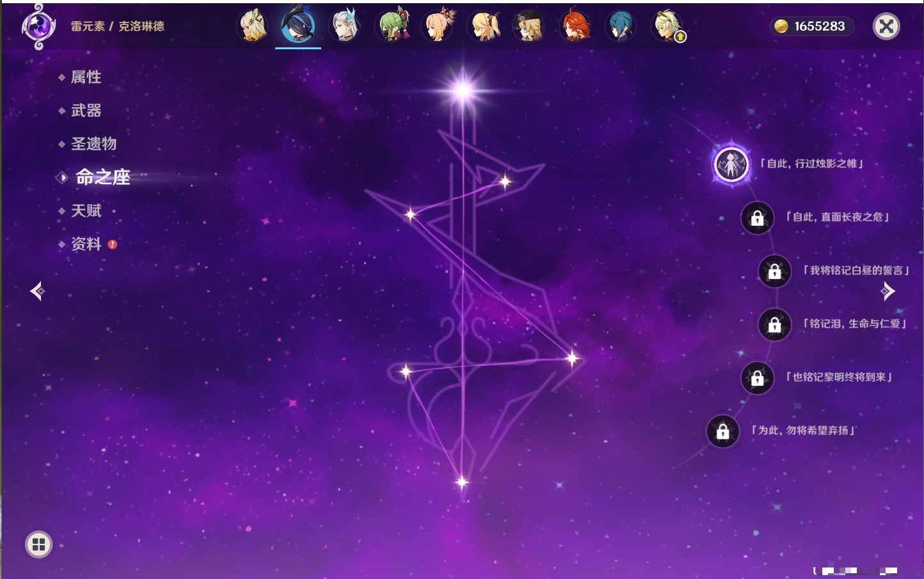Click the lock icon for 自此, 直面长夜之危
Image resolution: width=924 pixels, height=579 pixels.
point(757,218)
